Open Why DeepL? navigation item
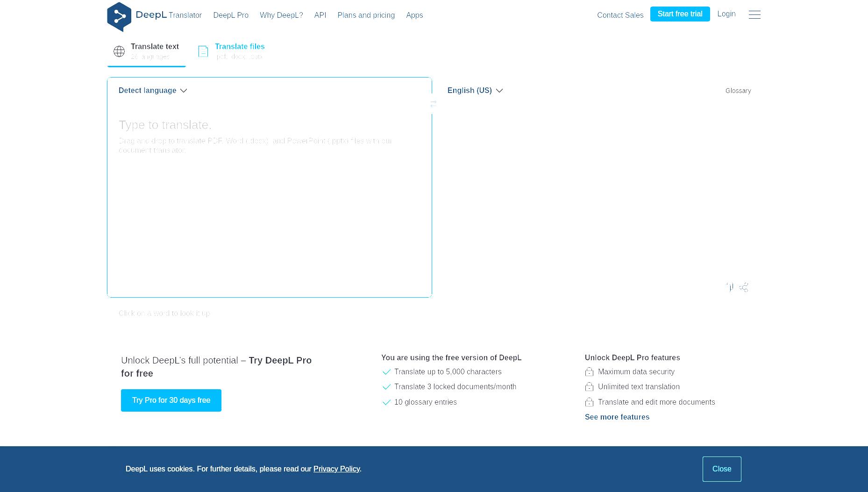This screenshot has width=868, height=492. (x=281, y=15)
